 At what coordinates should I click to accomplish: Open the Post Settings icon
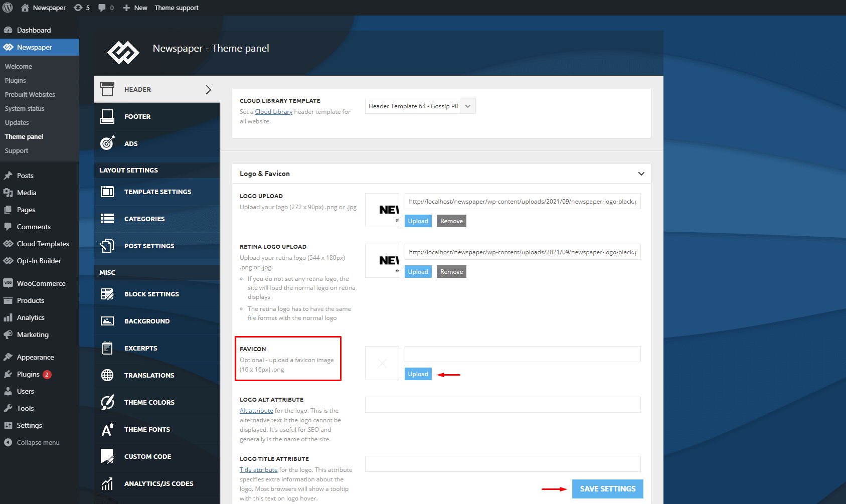[107, 246]
